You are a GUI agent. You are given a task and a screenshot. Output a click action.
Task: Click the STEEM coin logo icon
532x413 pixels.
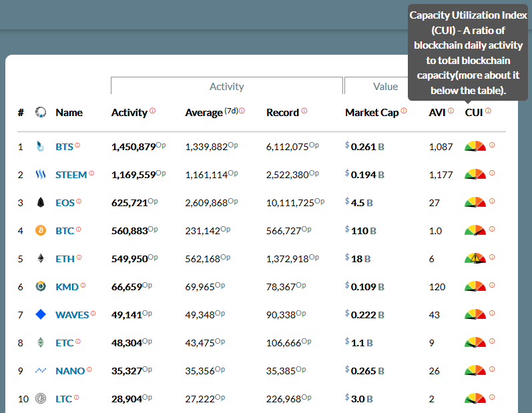tap(40, 175)
